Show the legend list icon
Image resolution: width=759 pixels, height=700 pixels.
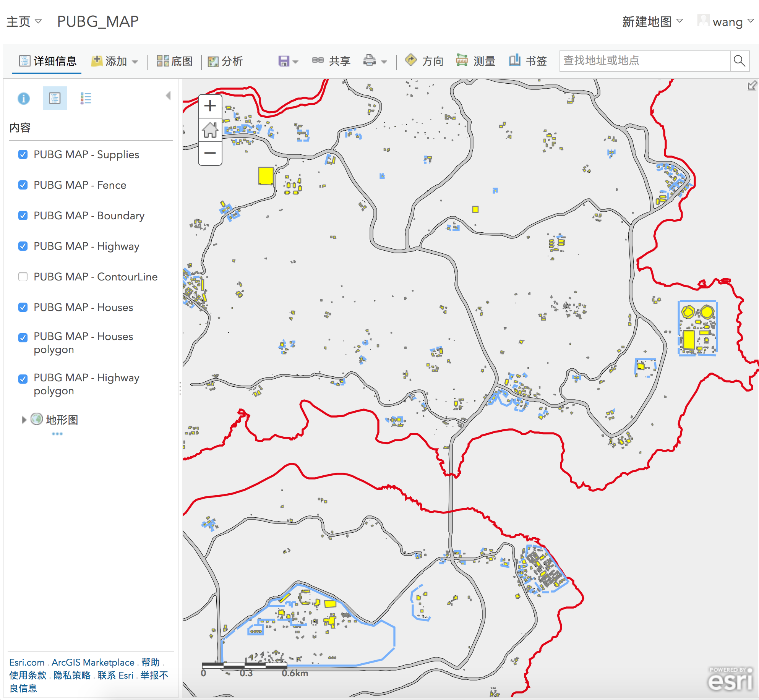(86, 99)
